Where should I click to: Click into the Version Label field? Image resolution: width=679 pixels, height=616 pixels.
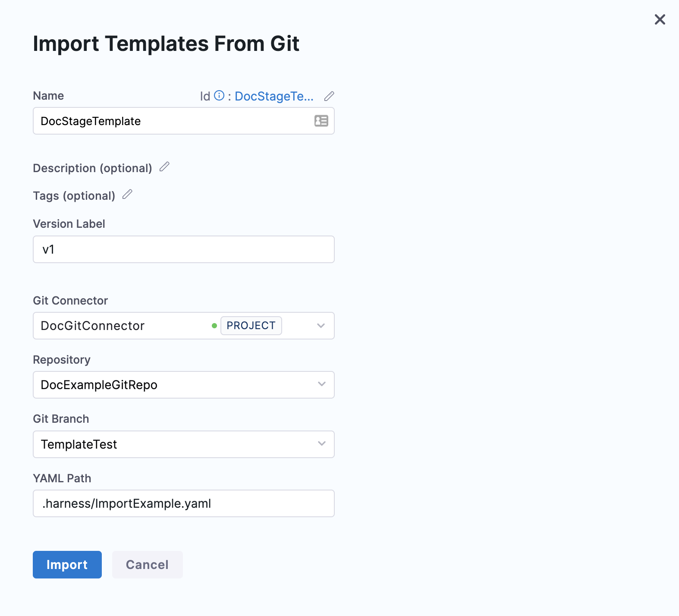183,249
